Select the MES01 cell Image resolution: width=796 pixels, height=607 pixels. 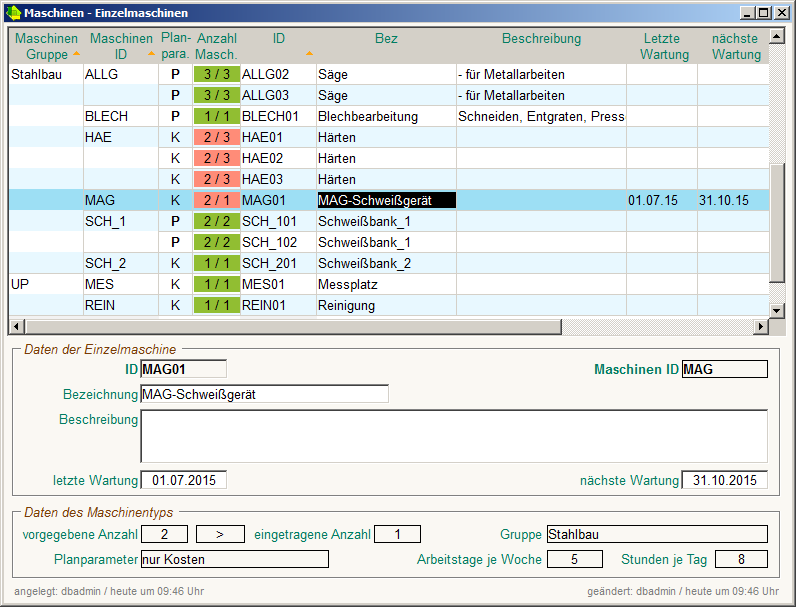(x=278, y=284)
